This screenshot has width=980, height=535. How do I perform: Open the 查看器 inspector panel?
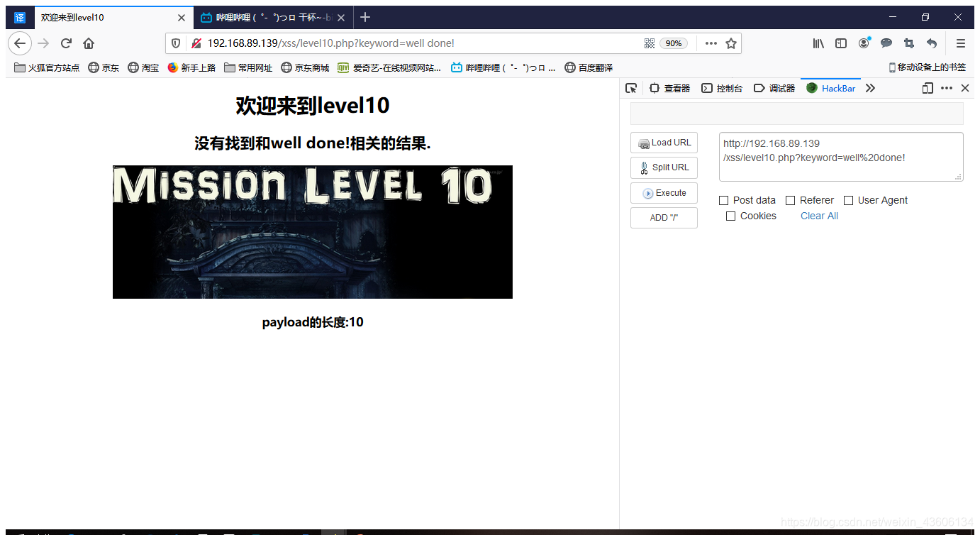(x=669, y=88)
